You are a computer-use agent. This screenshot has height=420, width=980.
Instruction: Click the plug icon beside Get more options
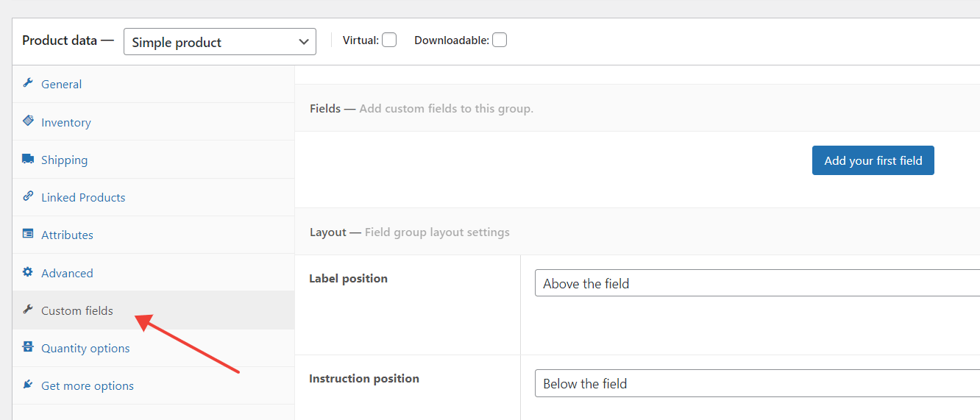28,385
